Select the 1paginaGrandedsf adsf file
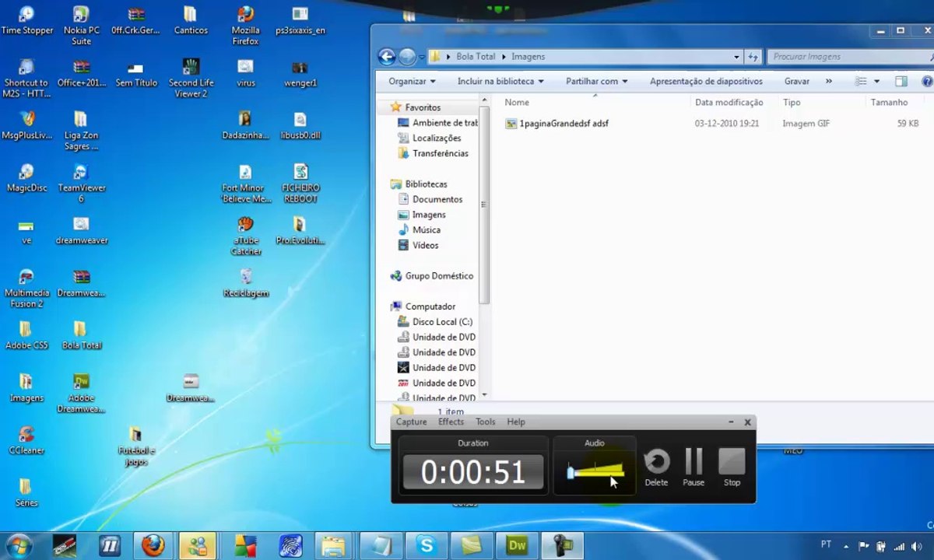The height and width of the screenshot is (560, 934). 556,124
